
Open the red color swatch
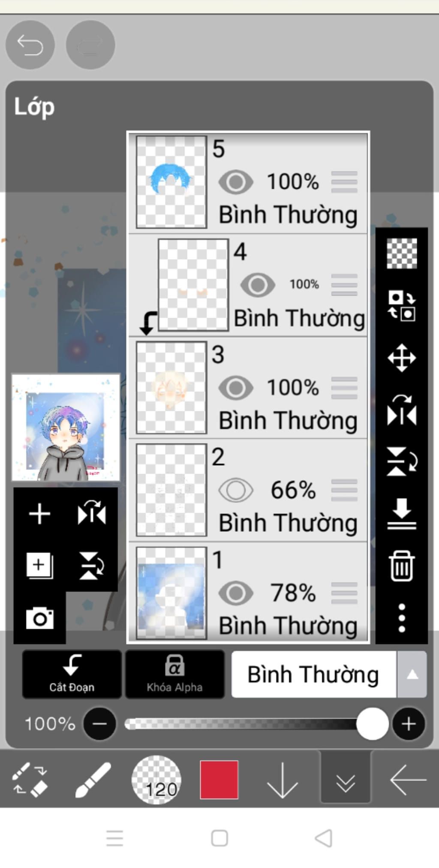pyautogui.click(x=219, y=780)
